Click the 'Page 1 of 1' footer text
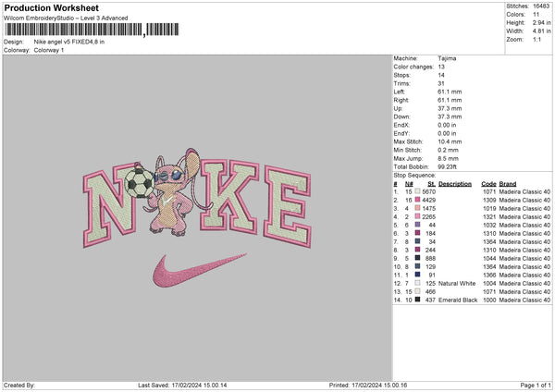 [x=536, y=385]
